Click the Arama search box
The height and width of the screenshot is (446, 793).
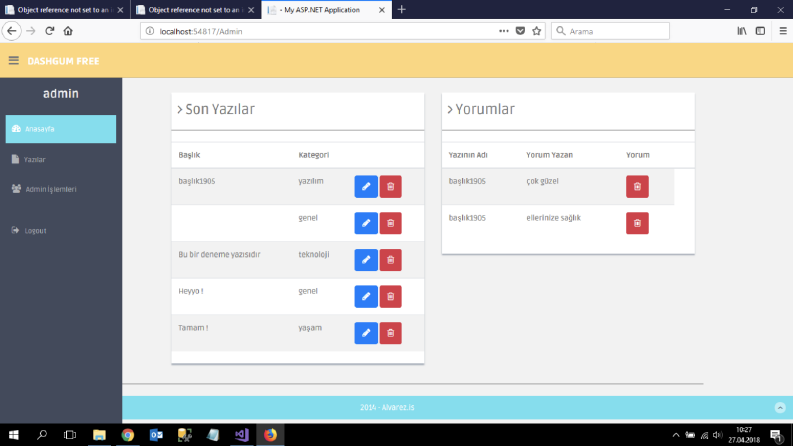tap(610, 31)
